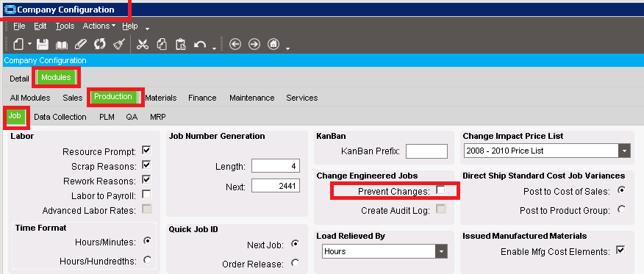Select the Next Job radio button
Screen dimensions: 644x274
[295, 244]
